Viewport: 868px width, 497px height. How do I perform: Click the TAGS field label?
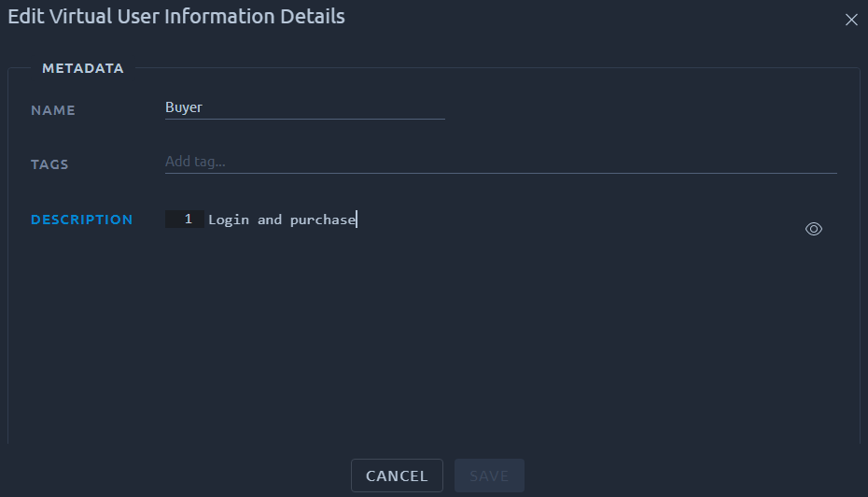point(49,164)
